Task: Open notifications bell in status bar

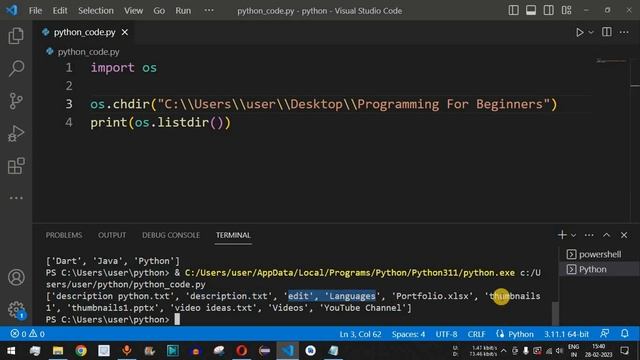Action: (624, 333)
